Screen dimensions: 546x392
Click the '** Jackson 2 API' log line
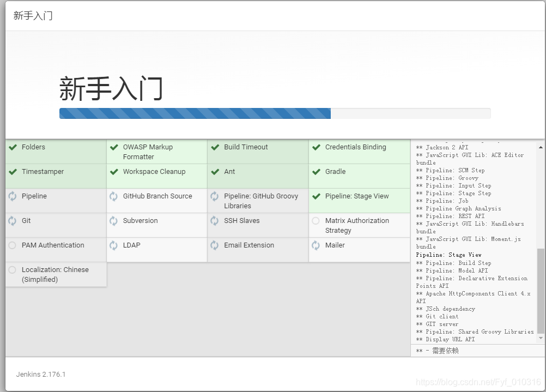[x=442, y=147]
